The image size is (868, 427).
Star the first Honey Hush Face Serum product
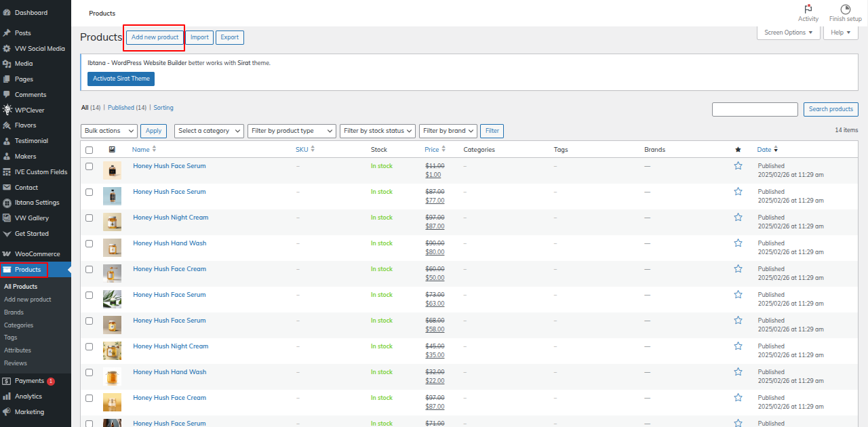(x=738, y=166)
